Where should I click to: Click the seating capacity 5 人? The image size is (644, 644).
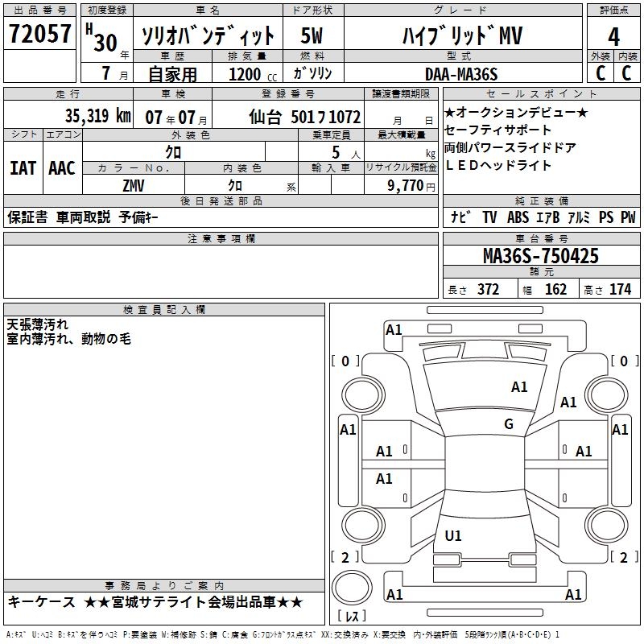tap(346, 153)
